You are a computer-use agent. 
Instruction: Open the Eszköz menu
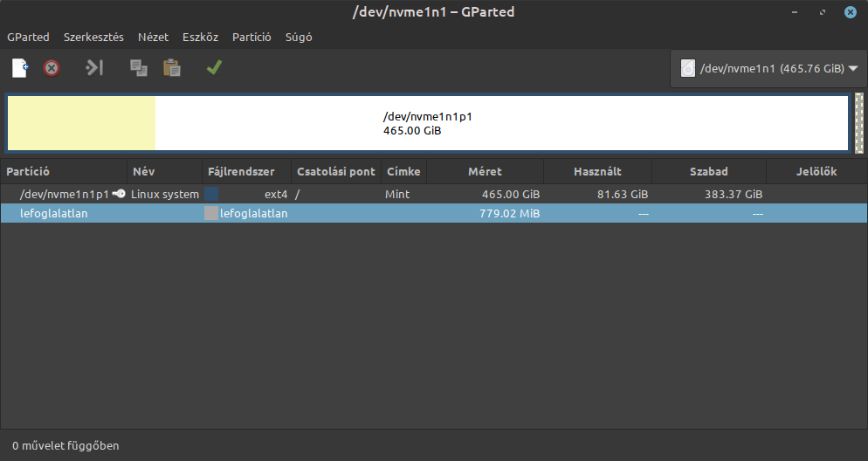pos(200,37)
